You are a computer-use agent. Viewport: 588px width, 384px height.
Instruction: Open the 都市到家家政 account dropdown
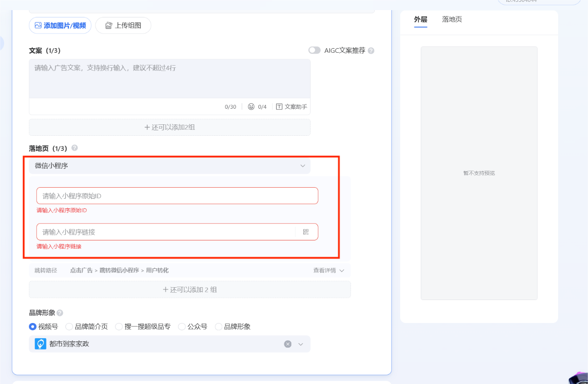click(x=301, y=344)
